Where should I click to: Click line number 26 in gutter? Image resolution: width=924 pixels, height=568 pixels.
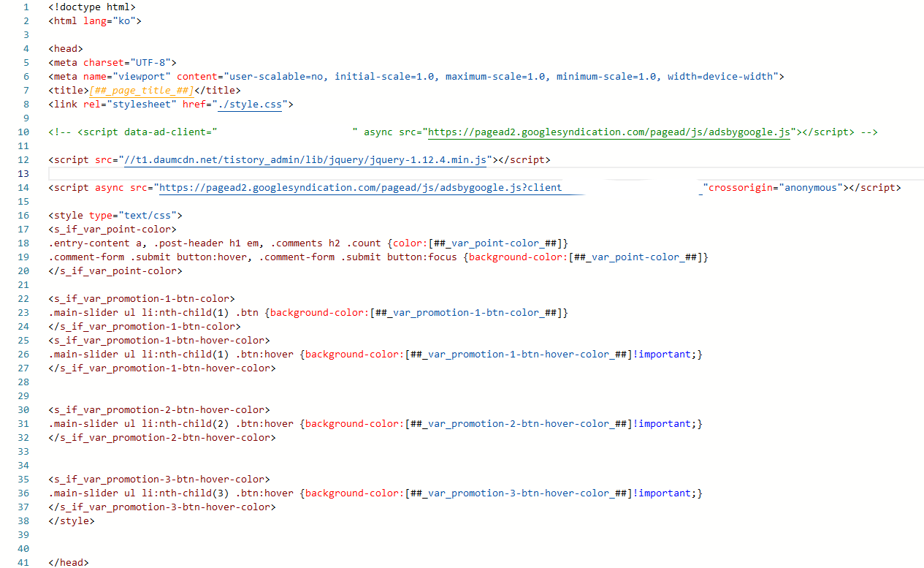(x=24, y=354)
